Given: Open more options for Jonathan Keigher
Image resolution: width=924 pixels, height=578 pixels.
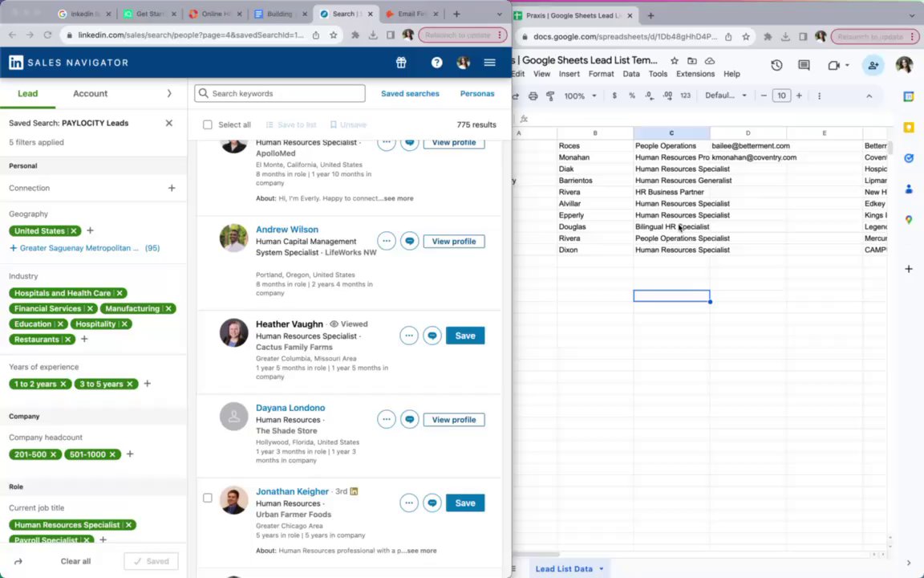Looking at the screenshot, I should point(409,503).
